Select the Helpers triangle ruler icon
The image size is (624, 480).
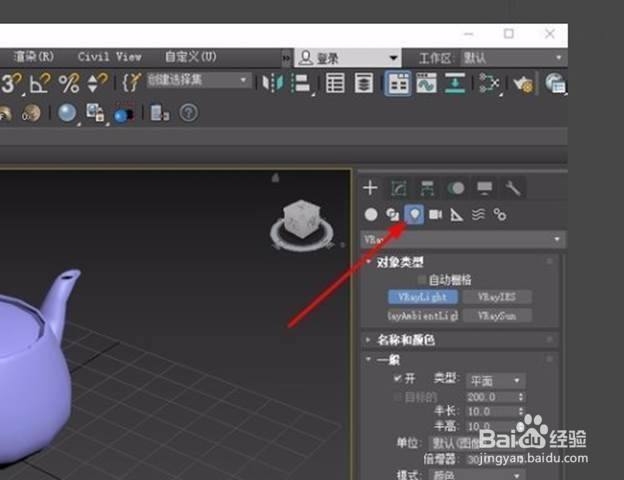tap(456, 215)
